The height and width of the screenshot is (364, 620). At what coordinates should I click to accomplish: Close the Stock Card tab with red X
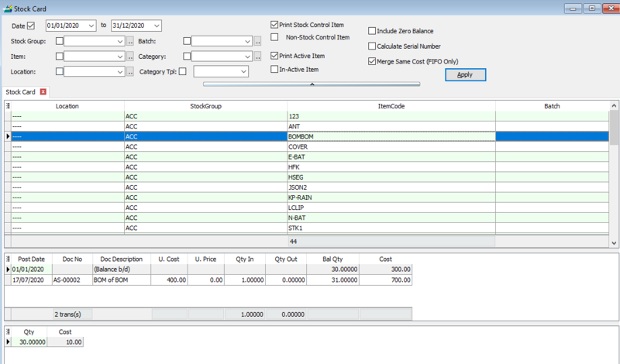[43, 91]
